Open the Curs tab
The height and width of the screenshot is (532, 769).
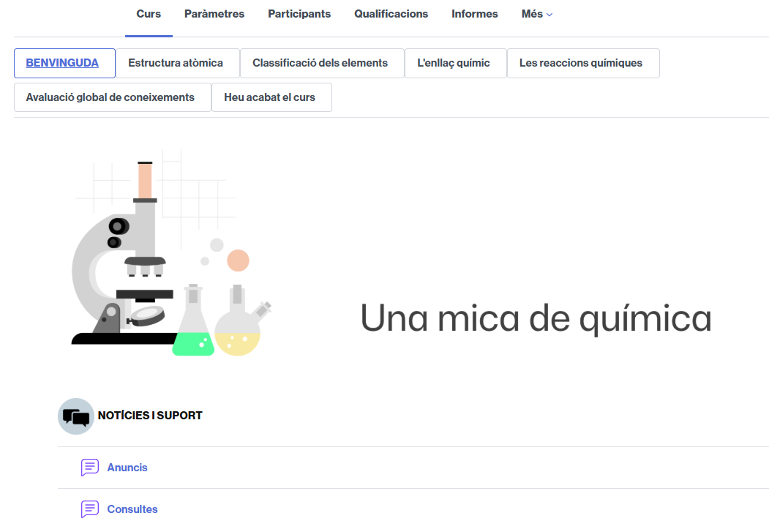(x=149, y=14)
